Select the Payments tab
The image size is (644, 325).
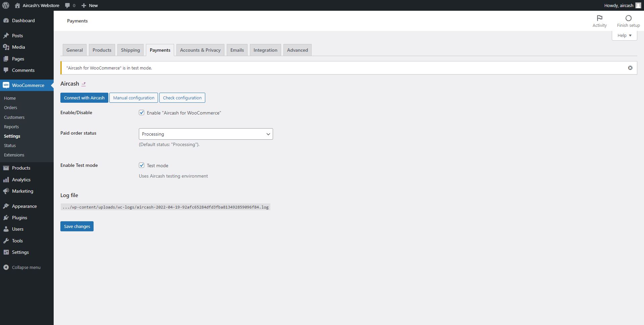coord(160,50)
